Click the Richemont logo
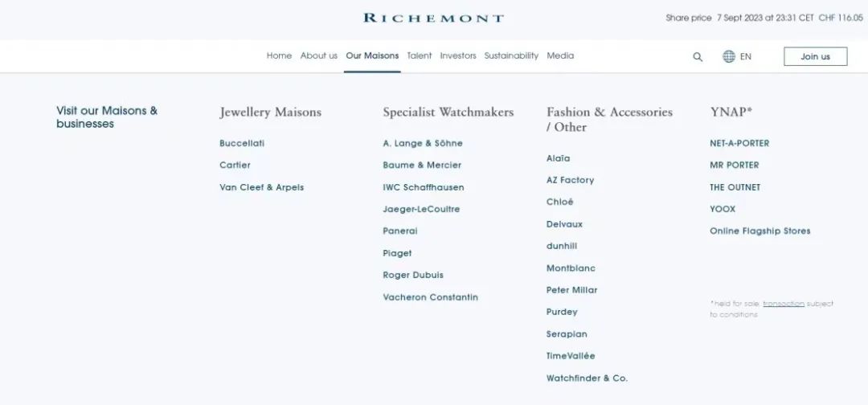The image size is (868, 405). tap(433, 18)
